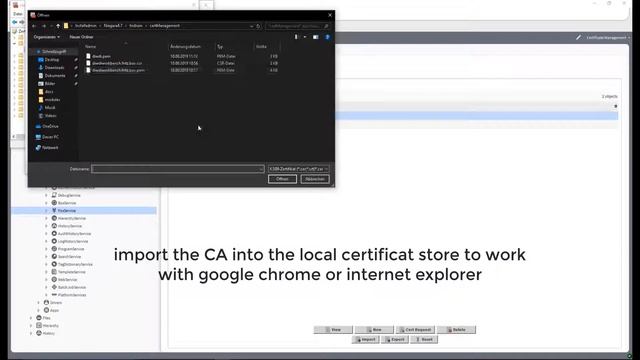Click the folder search field
This screenshot has width=640, height=360.
(297, 26)
